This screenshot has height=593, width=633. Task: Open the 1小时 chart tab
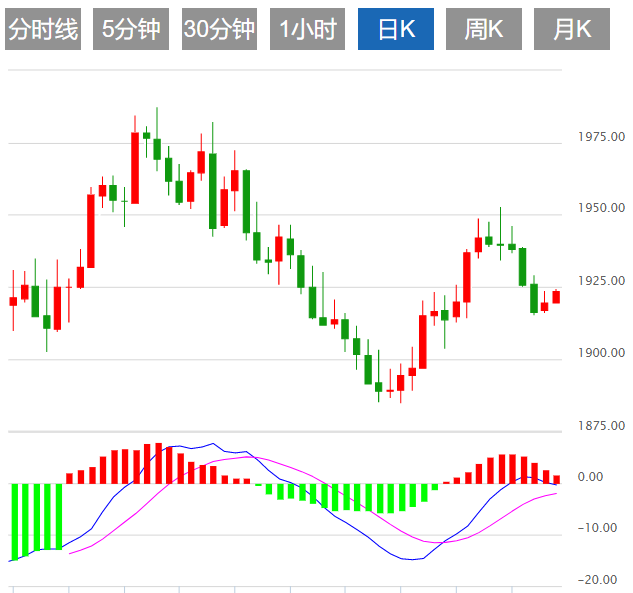tap(307, 29)
